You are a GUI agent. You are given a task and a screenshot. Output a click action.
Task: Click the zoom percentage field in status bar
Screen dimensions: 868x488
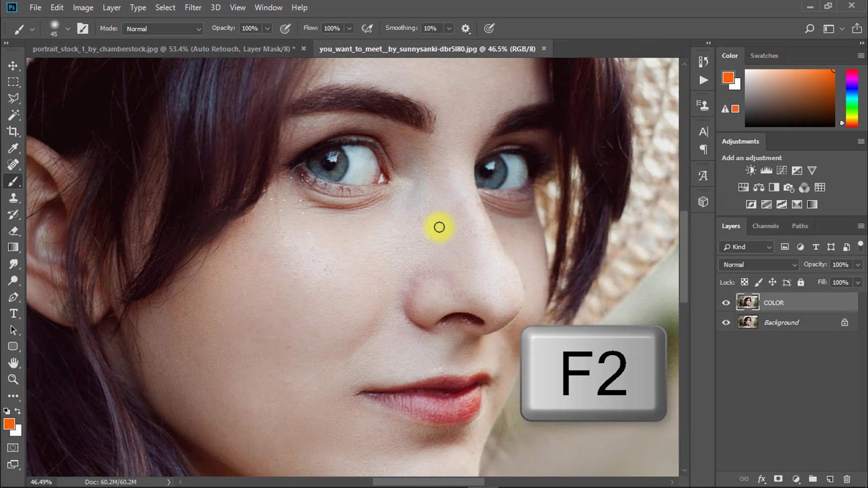(x=41, y=481)
